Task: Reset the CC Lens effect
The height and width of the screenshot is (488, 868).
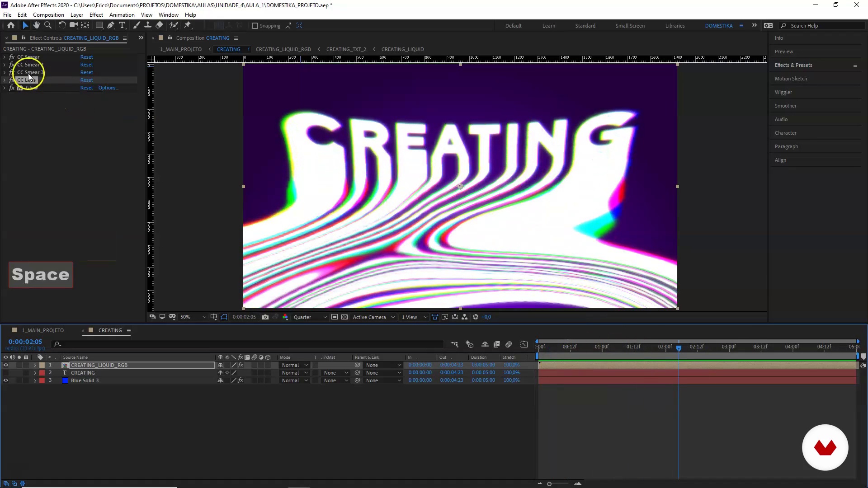Action: coord(86,80)
